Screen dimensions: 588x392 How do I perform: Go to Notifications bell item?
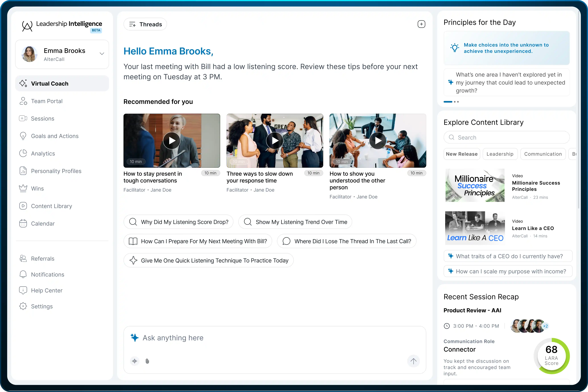[48, 274]
